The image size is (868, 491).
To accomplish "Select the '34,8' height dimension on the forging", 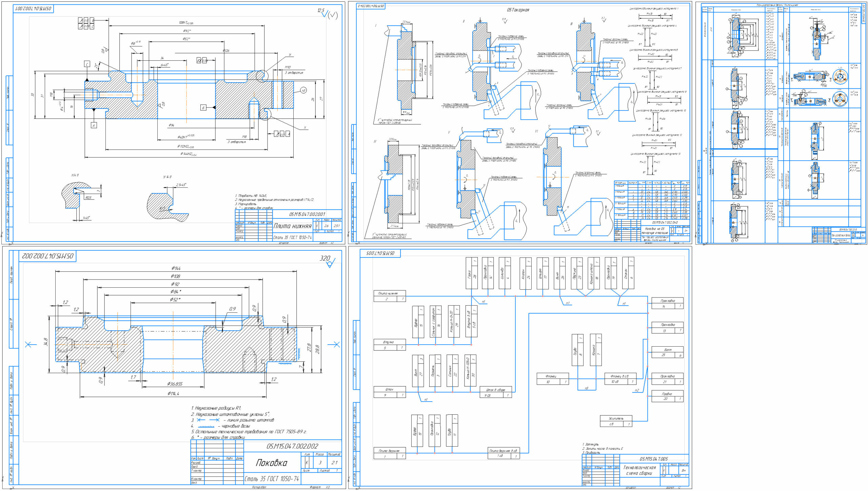I will point(46,342).
